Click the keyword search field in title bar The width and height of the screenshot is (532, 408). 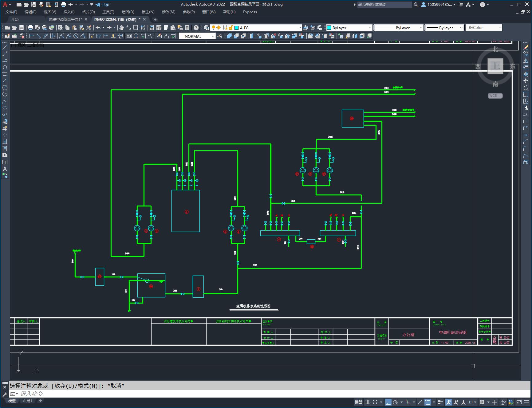tap(384, 4)
